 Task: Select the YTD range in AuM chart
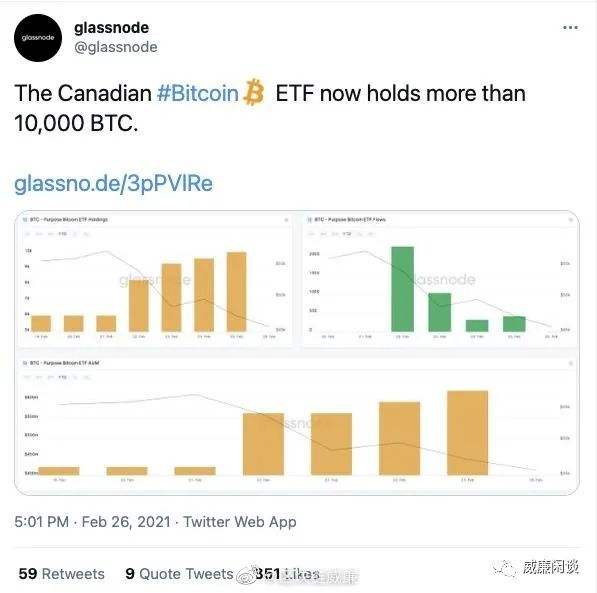62,377
